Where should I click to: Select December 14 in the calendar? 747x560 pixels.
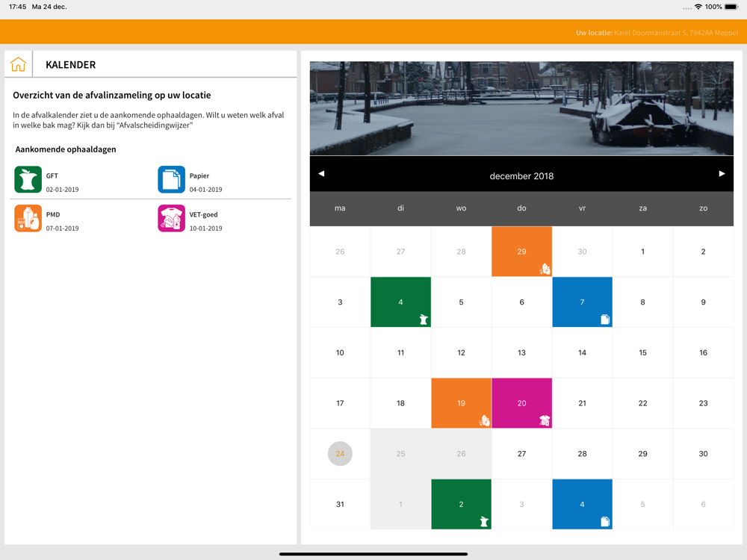pos(582,352)
